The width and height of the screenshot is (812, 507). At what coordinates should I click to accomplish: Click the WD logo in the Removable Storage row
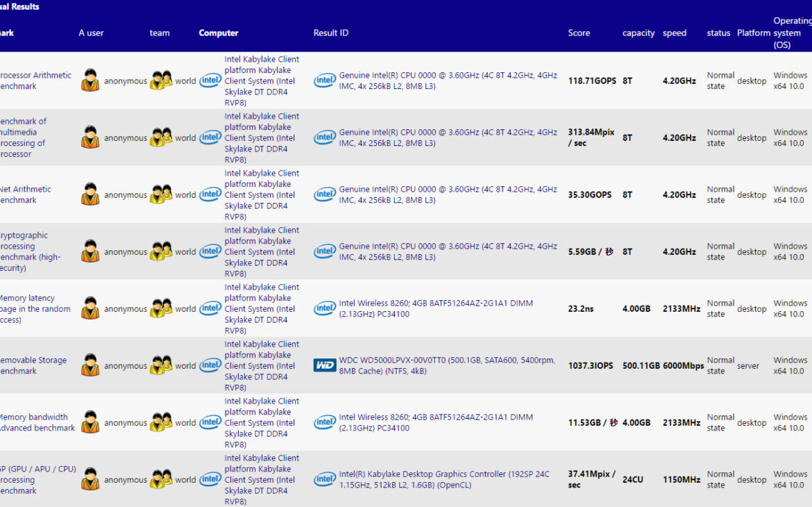coord(325,365)
